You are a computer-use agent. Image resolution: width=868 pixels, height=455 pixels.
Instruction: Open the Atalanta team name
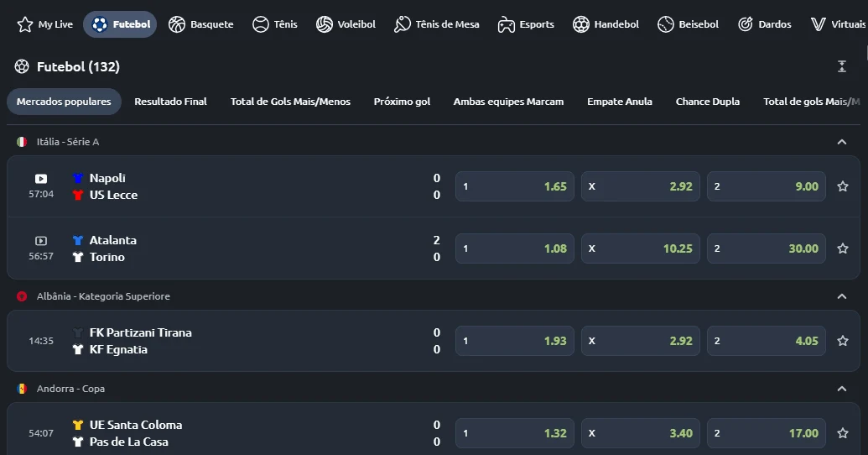[x=113, y=240]
